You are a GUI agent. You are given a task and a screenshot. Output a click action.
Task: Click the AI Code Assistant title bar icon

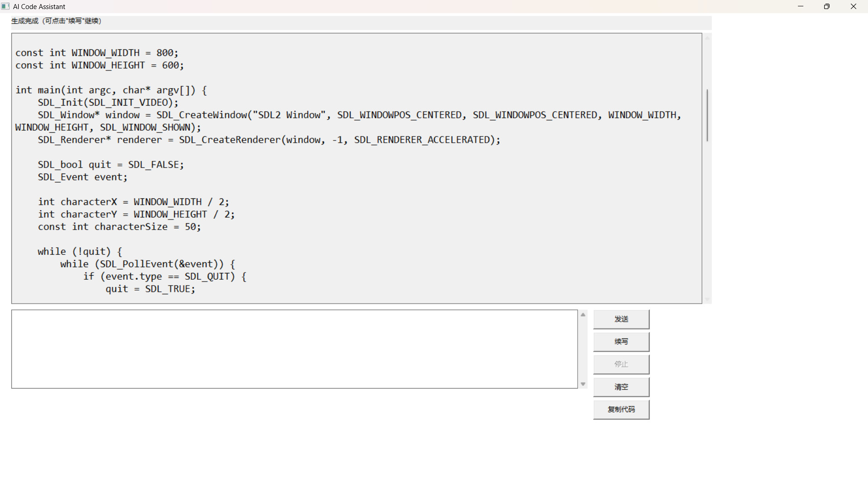[x=5, y=6]
